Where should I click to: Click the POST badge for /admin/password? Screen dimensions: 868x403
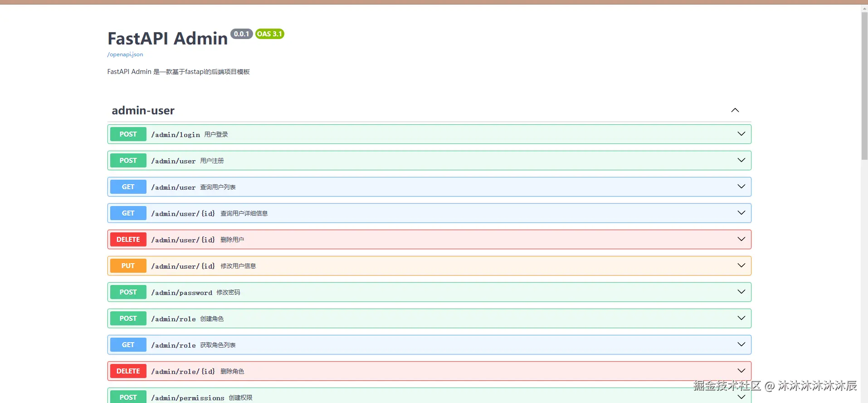coord(128,292)
